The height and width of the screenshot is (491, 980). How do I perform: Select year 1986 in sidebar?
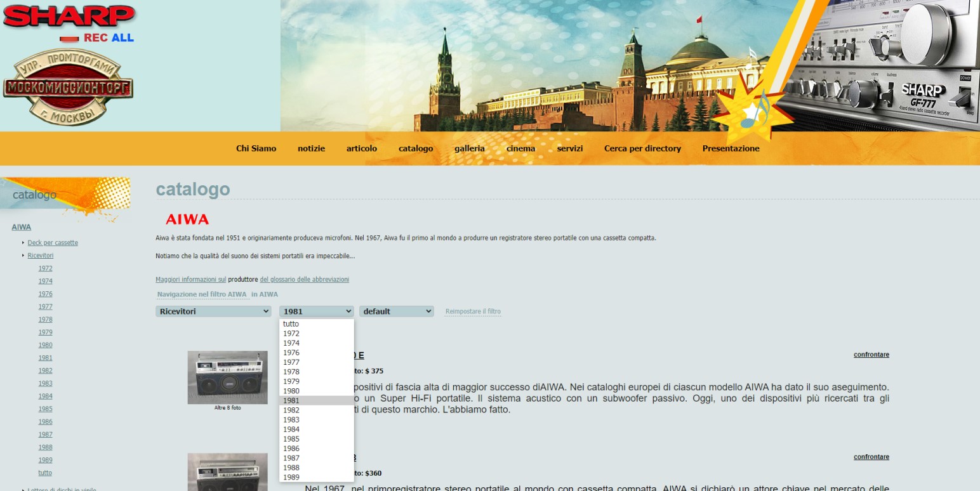[45, 422]
